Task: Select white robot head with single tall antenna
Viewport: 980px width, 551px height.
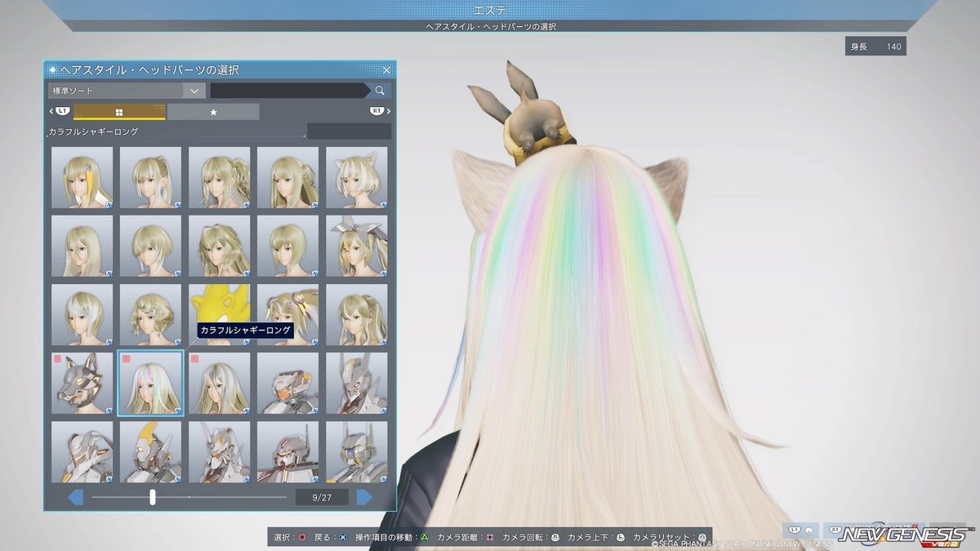Action: pyautogui.click(x=219, y=451)
